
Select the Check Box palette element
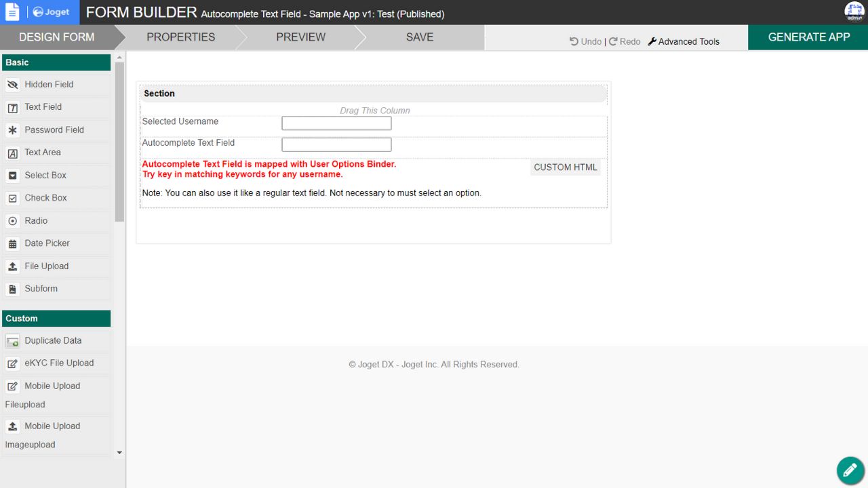click(45, 198)
